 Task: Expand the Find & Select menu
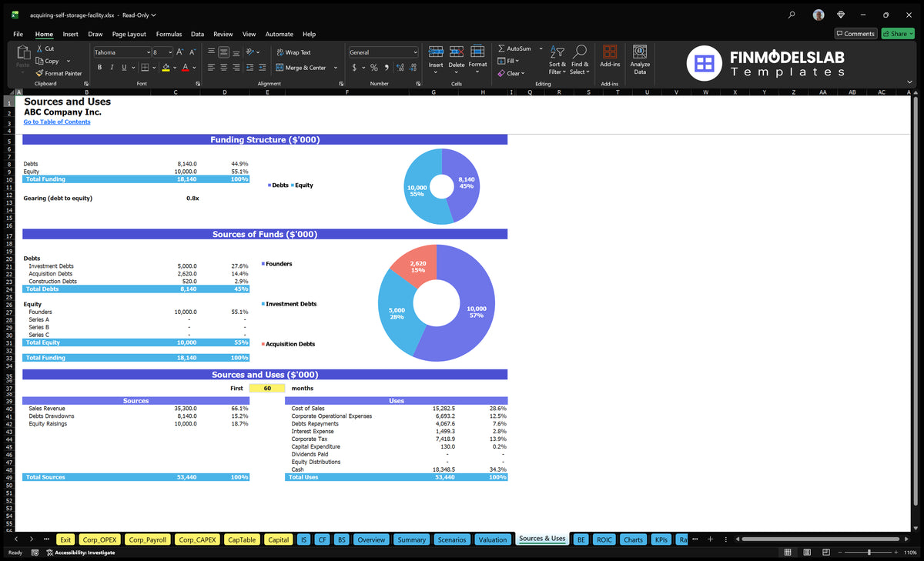580,59
